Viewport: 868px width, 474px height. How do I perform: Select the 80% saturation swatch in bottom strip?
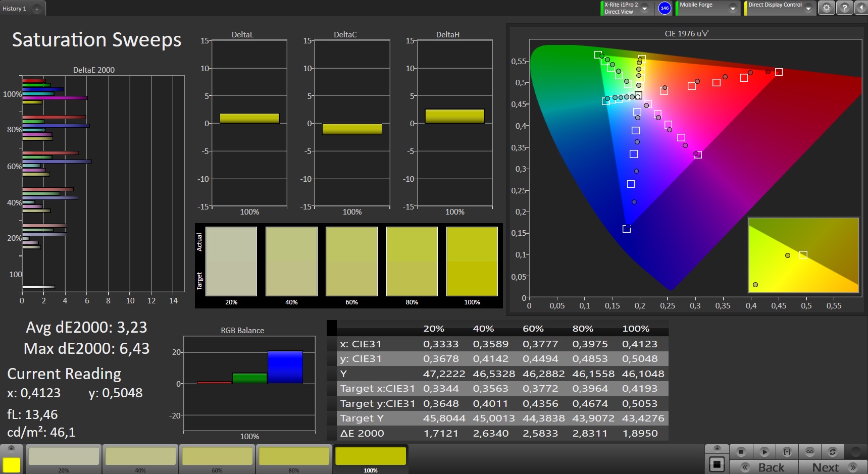(294, 456)
